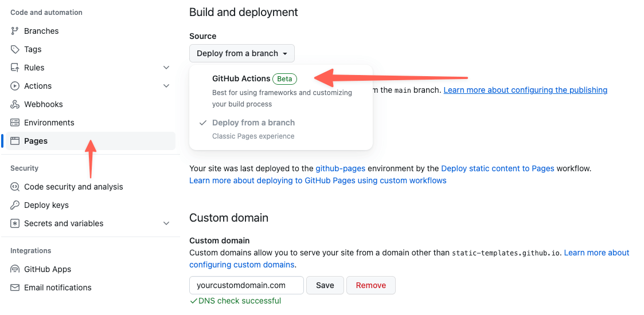
Task: Click the DNS check successful status text
Action: pyautogui.click(x=240, y=301)
